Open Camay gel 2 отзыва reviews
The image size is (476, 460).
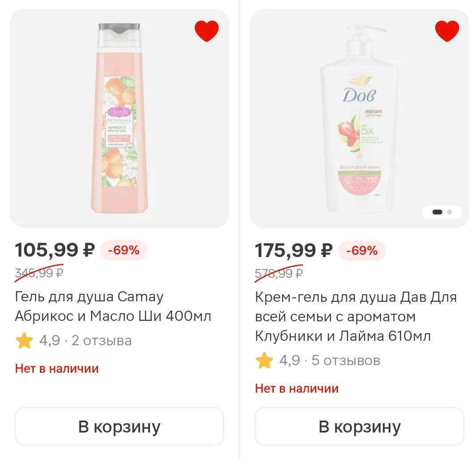(102, 340)
